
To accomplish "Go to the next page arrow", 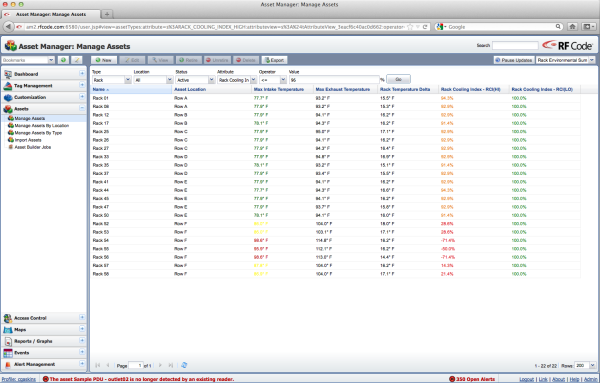I will coord(160,365).
